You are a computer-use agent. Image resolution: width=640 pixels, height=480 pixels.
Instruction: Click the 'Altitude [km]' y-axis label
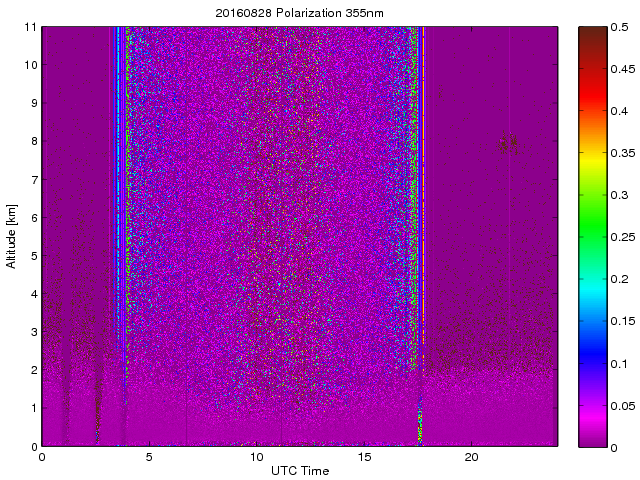(x=11, y=236)
